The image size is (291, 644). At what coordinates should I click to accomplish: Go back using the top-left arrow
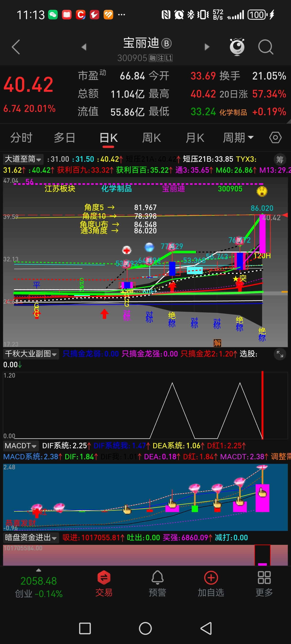[x=16, y=47]
